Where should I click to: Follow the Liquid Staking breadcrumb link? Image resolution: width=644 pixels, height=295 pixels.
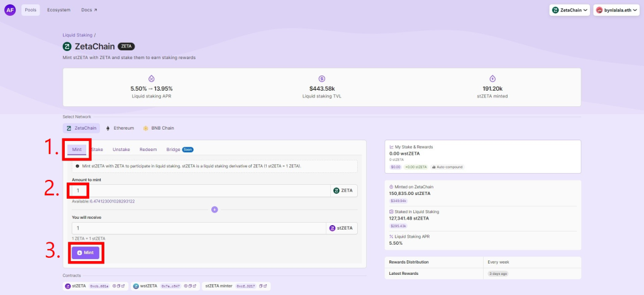[x=77, y=35]
